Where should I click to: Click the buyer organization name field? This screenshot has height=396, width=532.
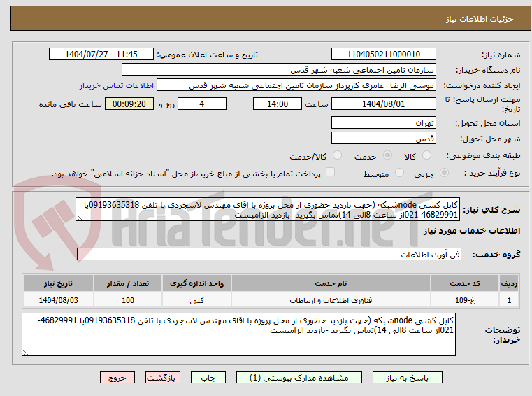(x=278, y=70)
